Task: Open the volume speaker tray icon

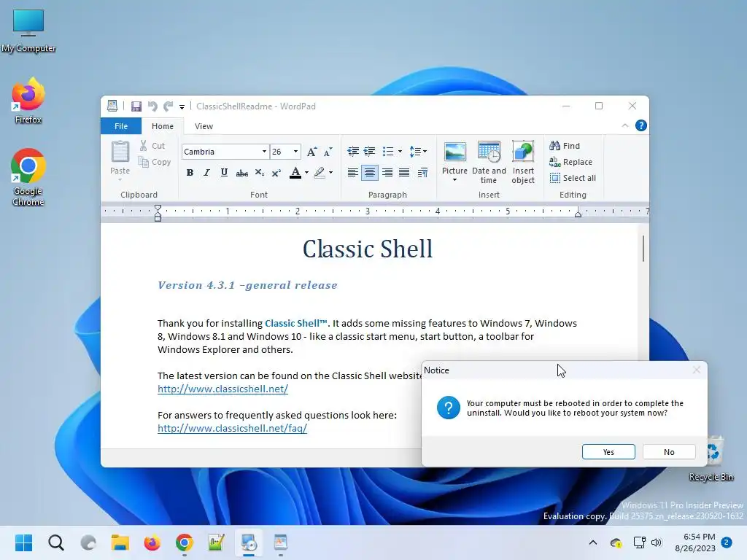Action: point(657,542)
